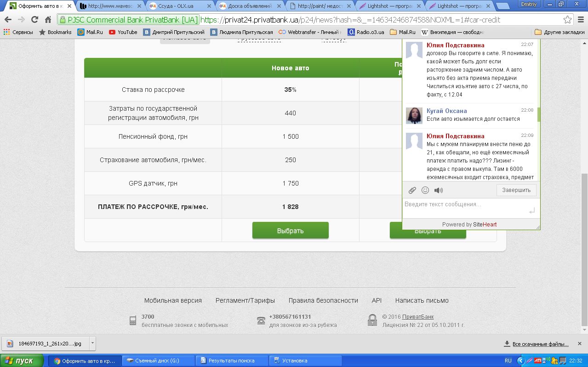588x367 pixels.
Task: Switch to the Ссуда - OLX.ua tab
Action: pyautogui.click(x=179, y=6)
